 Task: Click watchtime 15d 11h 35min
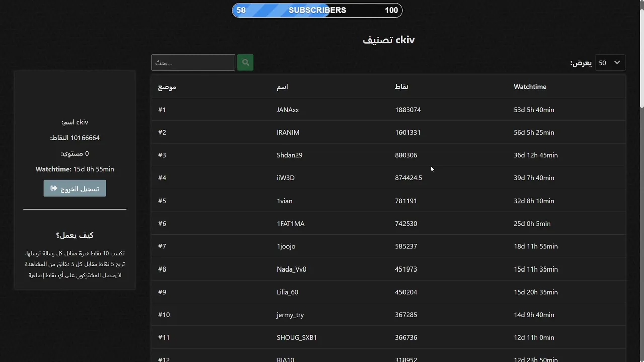point(536,269)
